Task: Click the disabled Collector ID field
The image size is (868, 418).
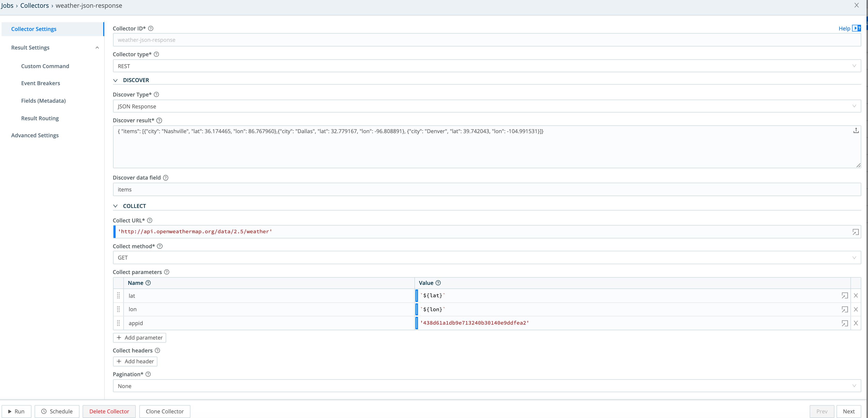Action: (487, 40)
